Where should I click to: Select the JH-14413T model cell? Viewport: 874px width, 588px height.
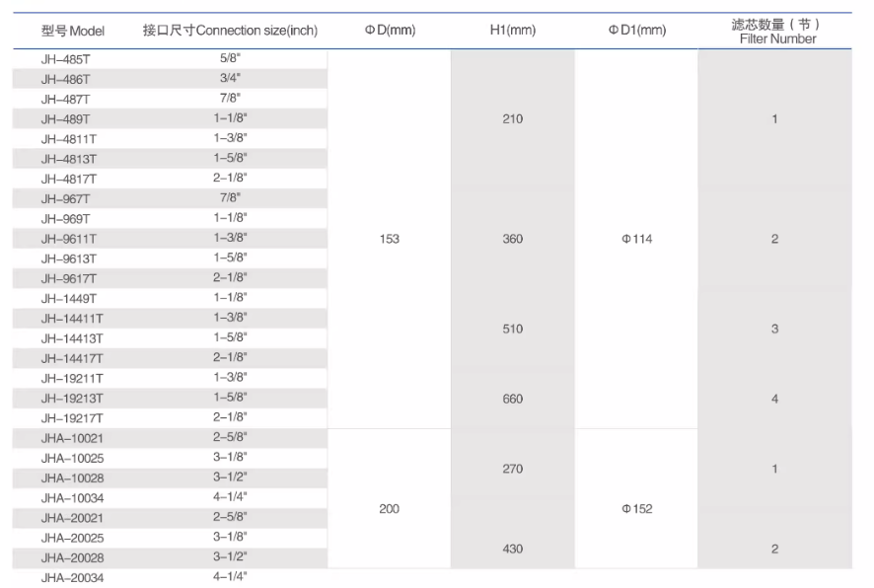tap(71, 338)
